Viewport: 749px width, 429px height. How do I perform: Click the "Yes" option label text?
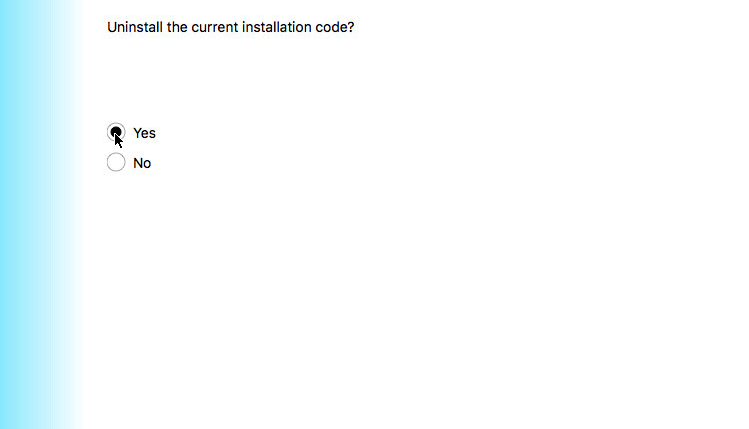click(144, 133)
